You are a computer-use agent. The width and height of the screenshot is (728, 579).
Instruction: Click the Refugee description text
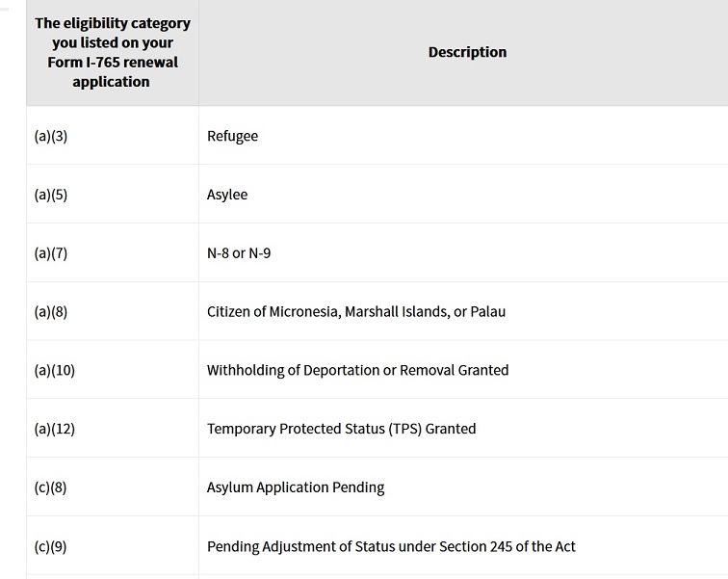232,136
